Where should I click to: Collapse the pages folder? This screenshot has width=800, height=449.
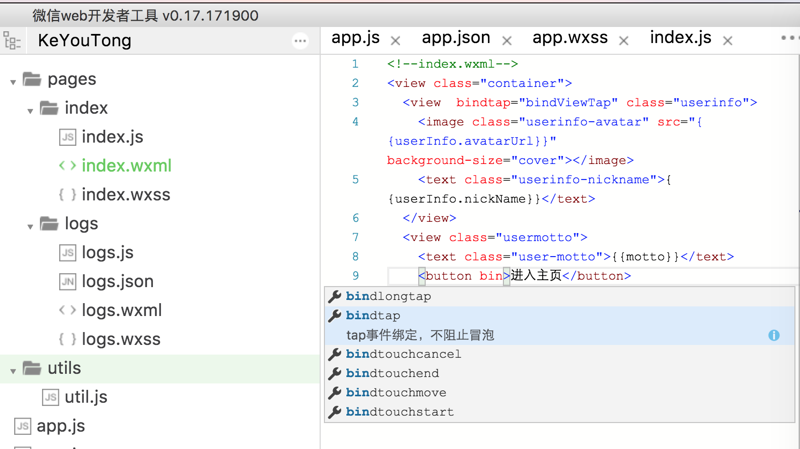click(13, 81)
